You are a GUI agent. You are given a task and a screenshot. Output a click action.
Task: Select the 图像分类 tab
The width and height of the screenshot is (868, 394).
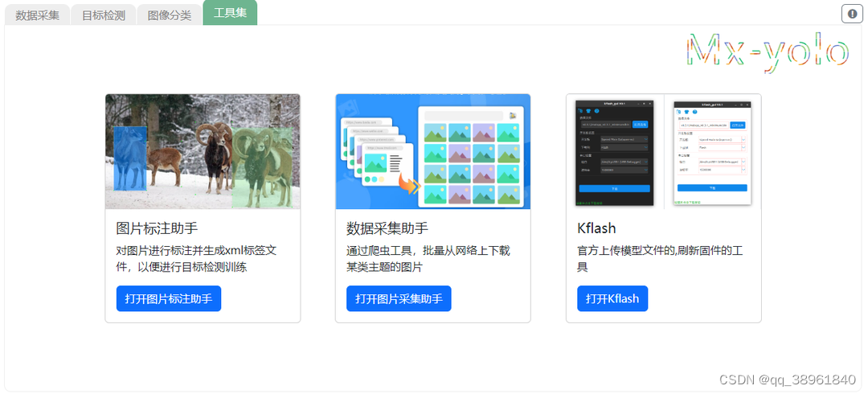pyautogui.click(x=170, y=14)
